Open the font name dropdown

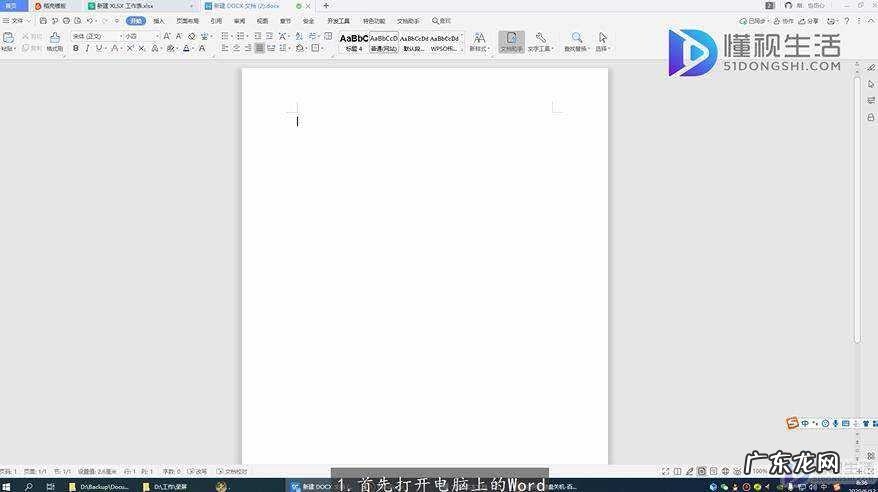coord(121,36)
